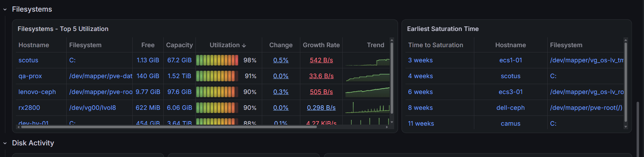Click the 33.6 B/s growth rate link
This screenshot has height=157, width=644.
click(x=321, y=76)
